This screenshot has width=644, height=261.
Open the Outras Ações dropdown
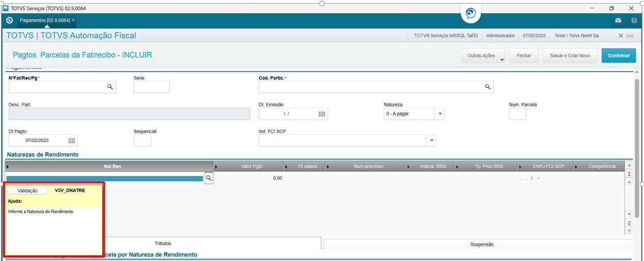483,55
